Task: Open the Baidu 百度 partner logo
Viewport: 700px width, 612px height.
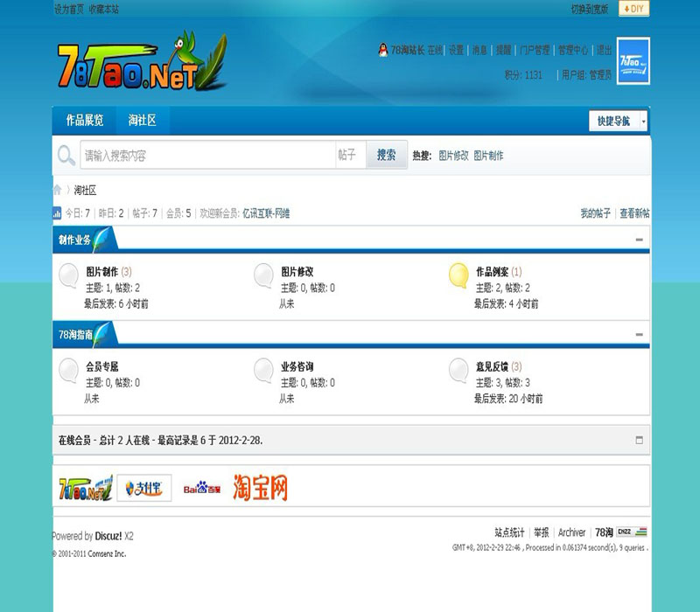Action: [202, 489]
